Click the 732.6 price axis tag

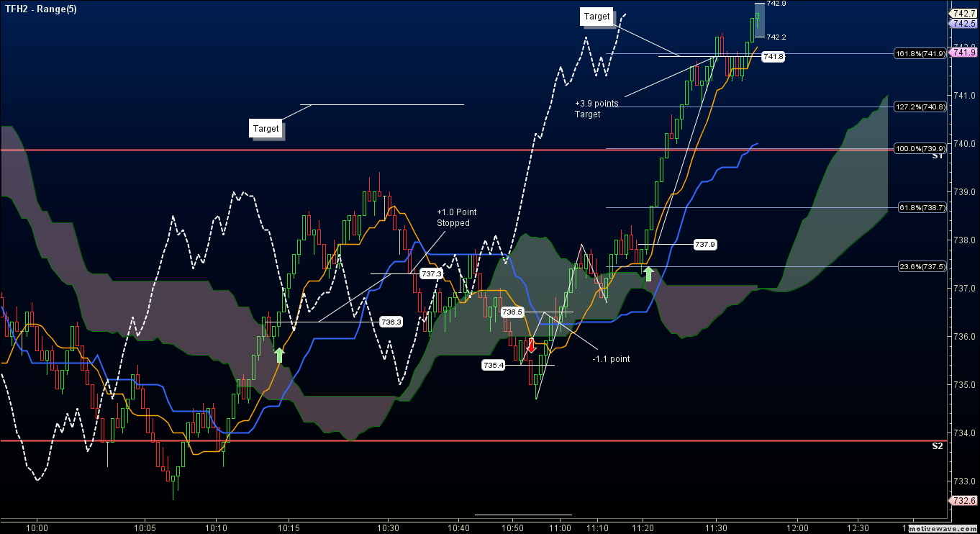(963, 501)
